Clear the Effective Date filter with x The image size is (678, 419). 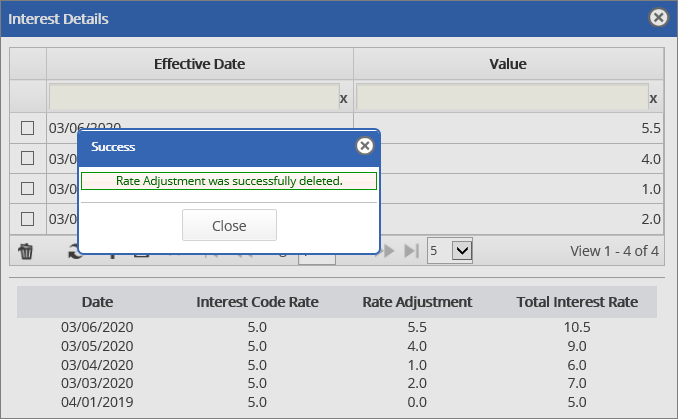[343, 99]
